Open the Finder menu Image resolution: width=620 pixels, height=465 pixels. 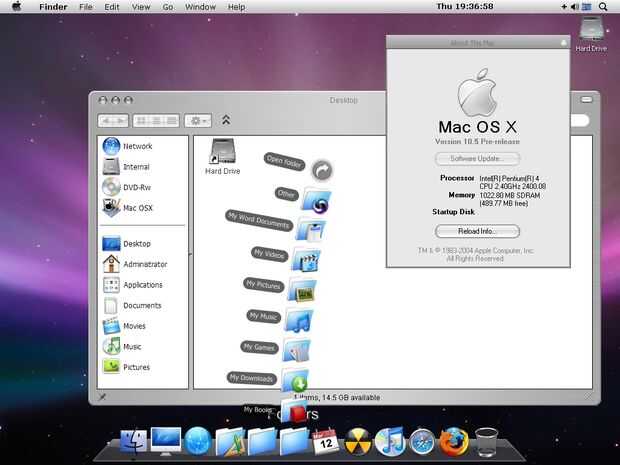[x=53, y=7]
